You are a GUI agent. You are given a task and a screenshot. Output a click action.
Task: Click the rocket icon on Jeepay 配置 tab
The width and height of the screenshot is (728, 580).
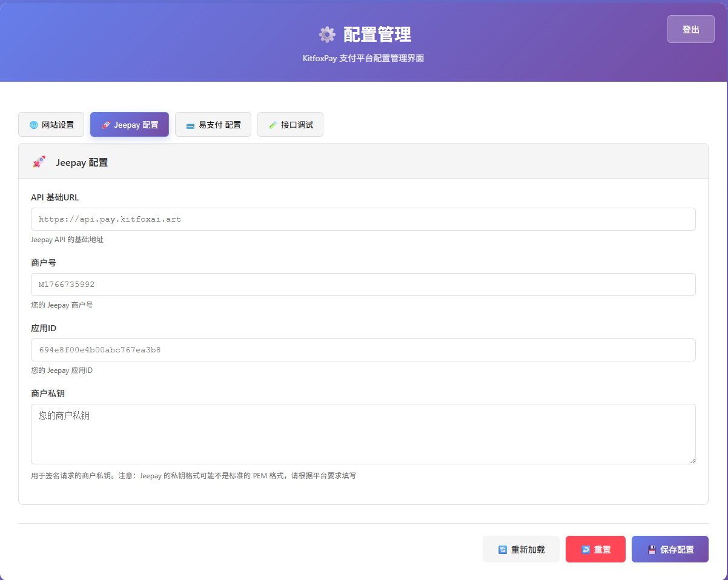(106, 125)
